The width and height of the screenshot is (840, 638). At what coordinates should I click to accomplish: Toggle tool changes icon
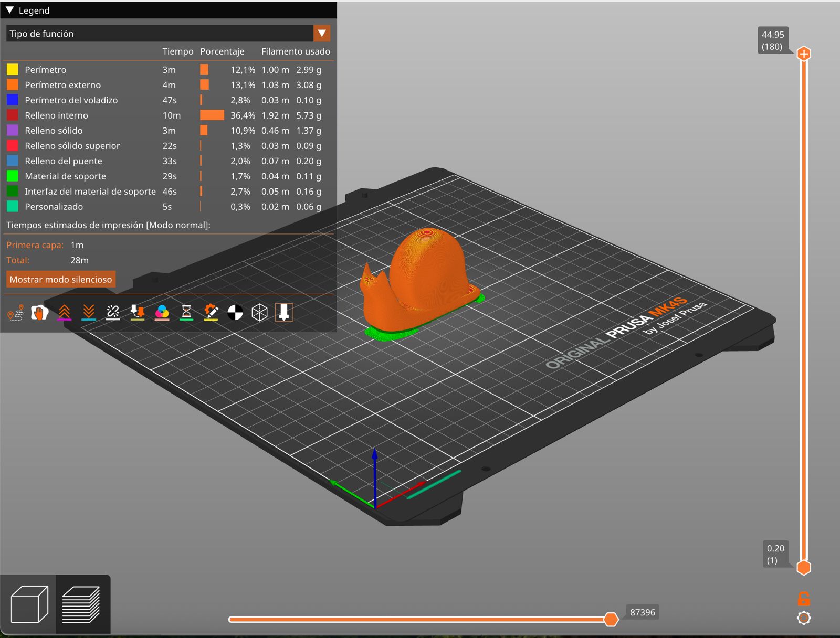[138, 313]
